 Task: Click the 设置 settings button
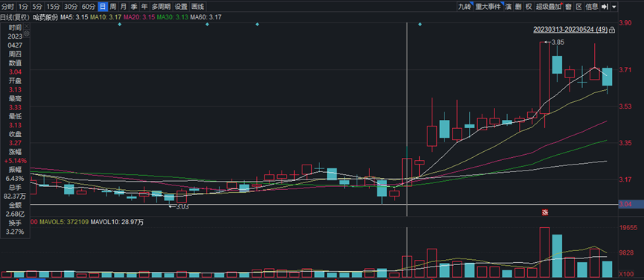[181, 7]
